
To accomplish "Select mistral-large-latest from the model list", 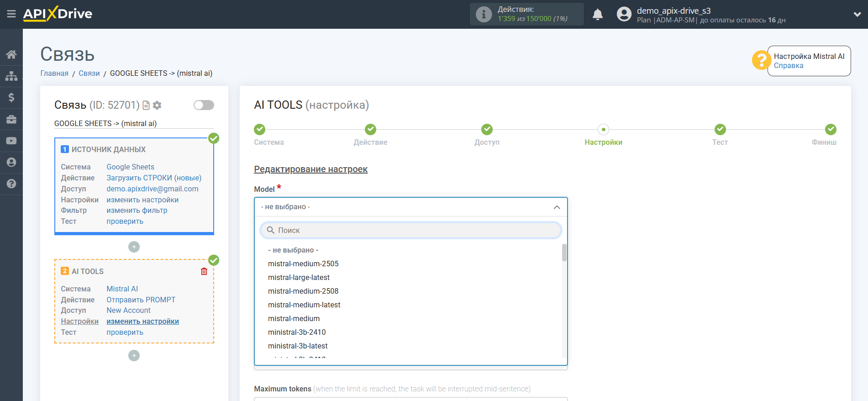I will 299,277.
